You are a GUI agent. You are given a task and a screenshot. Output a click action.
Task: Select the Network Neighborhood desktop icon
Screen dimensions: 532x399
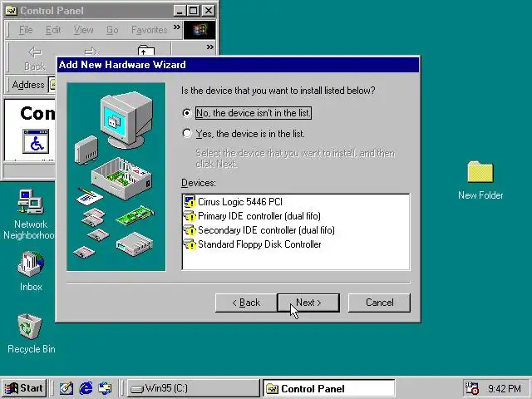tap(30, 214)
